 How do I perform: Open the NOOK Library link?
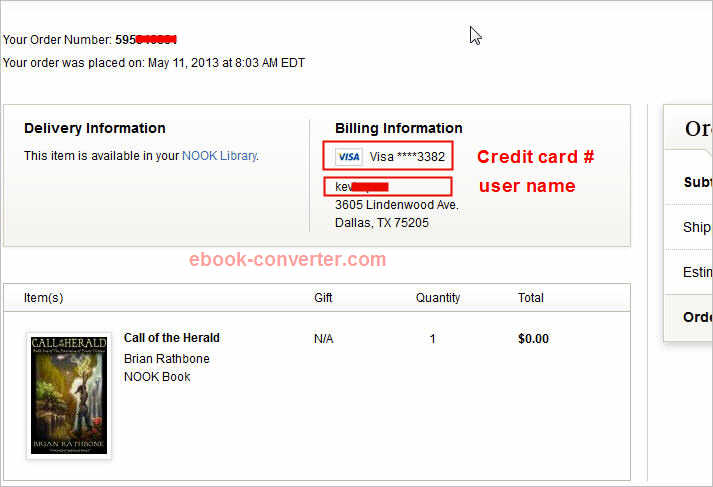[x=220, y=156]
